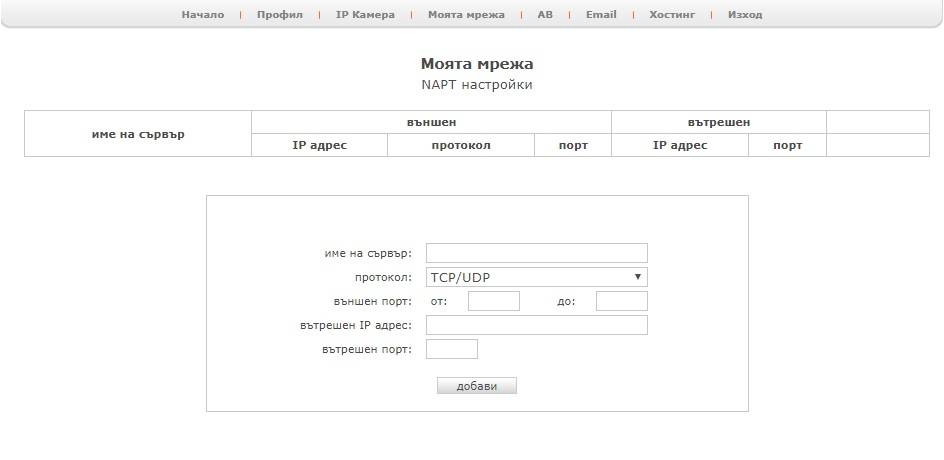The image size is (944, 460).
Task: Click the външен порт 'от' field
Action: 494,301
